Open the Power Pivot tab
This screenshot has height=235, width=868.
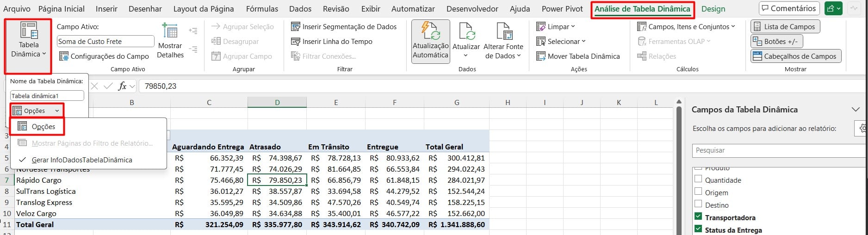click(562, 9)
